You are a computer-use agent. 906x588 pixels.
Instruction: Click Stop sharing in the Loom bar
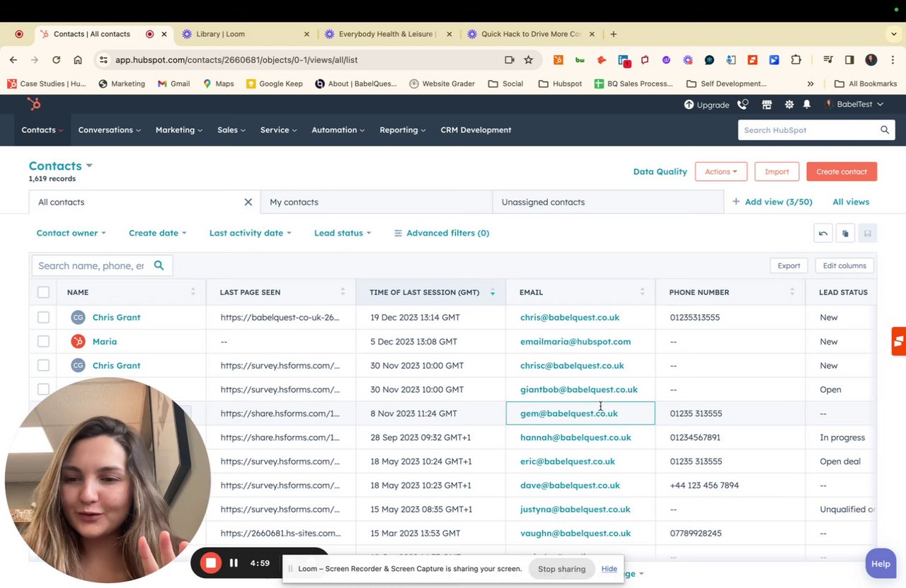561,569
